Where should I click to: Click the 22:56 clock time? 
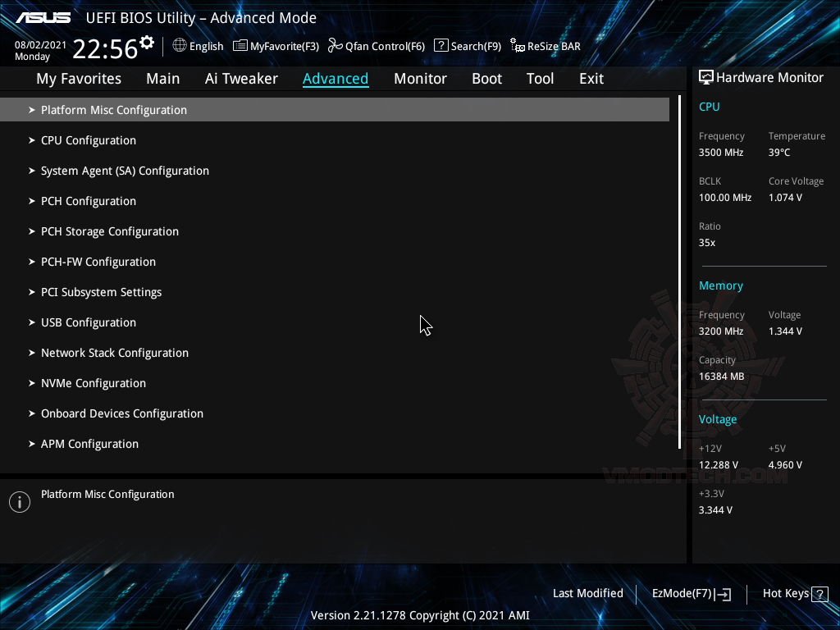click(x=105, y=49)
